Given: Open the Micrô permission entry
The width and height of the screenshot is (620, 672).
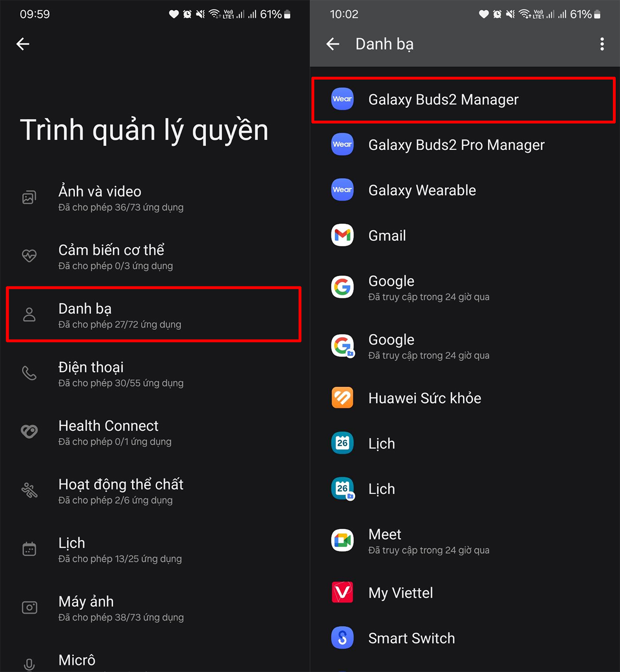Looking at the screenshot, I should click(155, 660).
